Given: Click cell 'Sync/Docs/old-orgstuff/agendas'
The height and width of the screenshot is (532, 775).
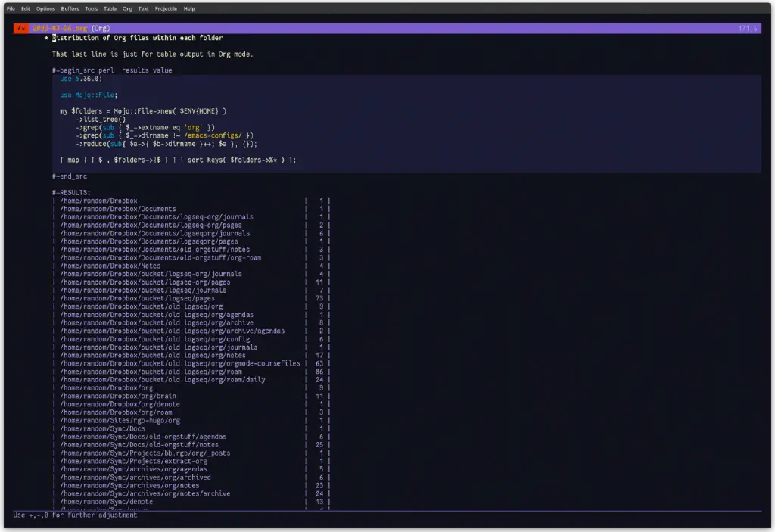Looking at the screenshot, I should pos(143,437).
